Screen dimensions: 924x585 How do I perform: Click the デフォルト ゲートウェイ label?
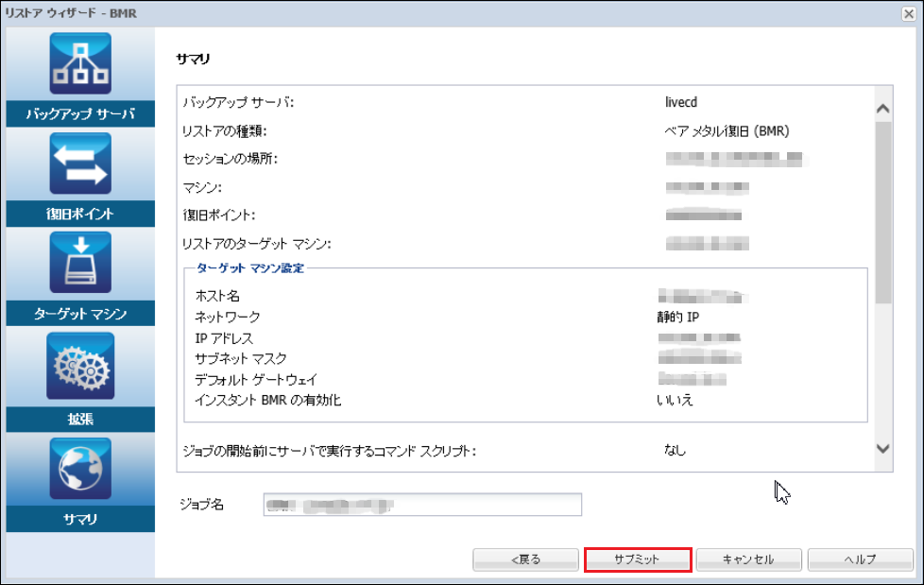(256, 379)
